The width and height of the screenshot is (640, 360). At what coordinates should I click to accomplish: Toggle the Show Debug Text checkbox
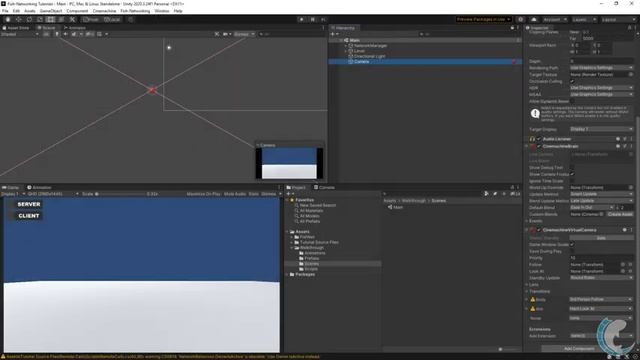point(572,168)
